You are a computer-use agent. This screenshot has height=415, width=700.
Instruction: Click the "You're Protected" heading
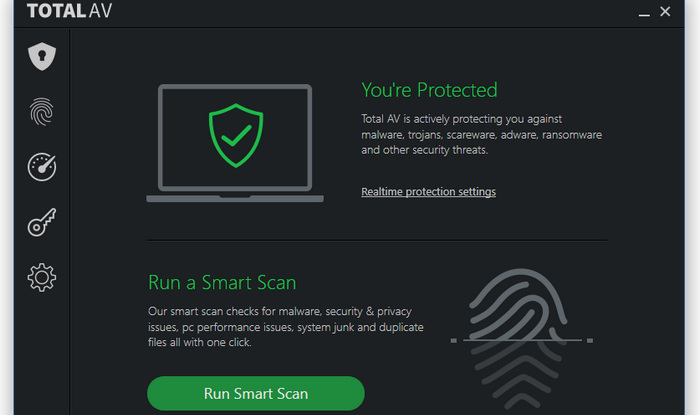pos(429,90)
